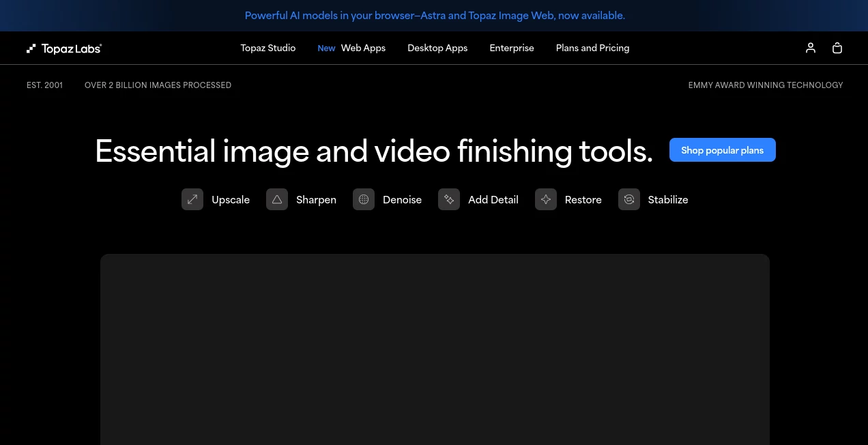Click the Topaz Labs logo

pyautogui.click(x=64, y=48)
